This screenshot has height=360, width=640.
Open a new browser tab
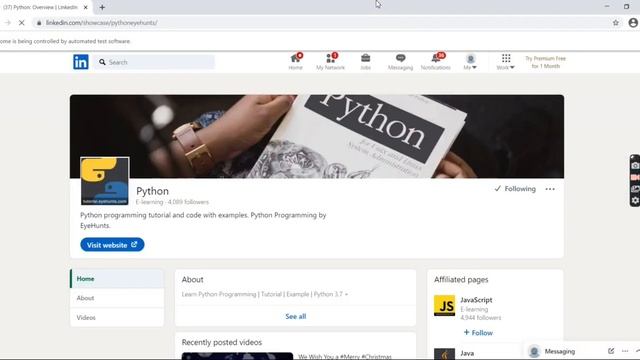pyautogui.click(x=102, y=7)
